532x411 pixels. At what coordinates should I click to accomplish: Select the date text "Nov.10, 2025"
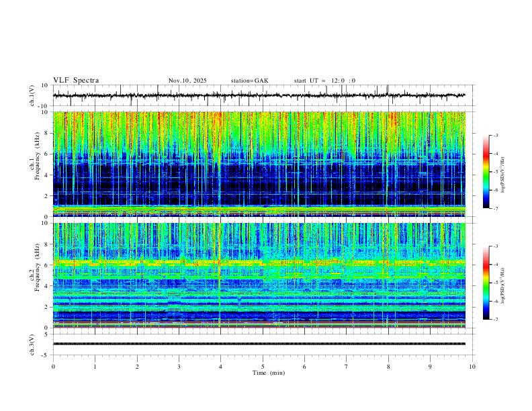[x=187, y=81]
